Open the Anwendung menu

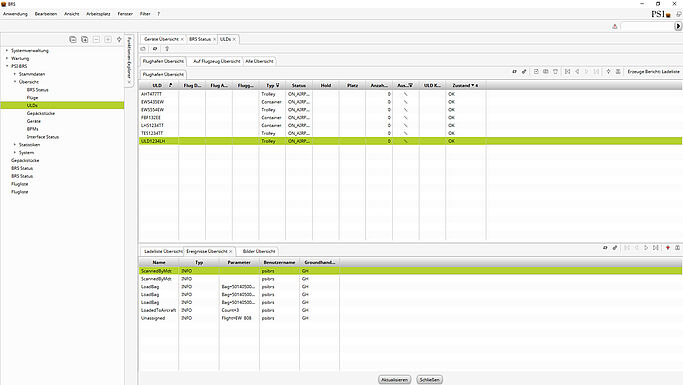[15, 14]
